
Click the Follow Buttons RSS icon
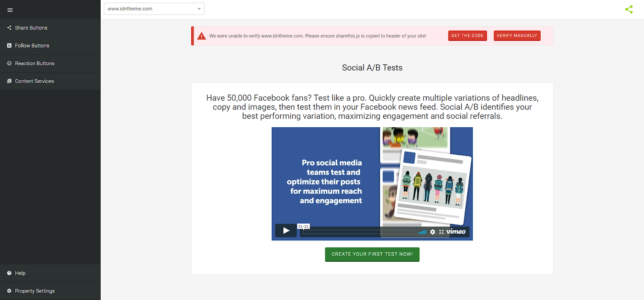click(x=9, y=46)
